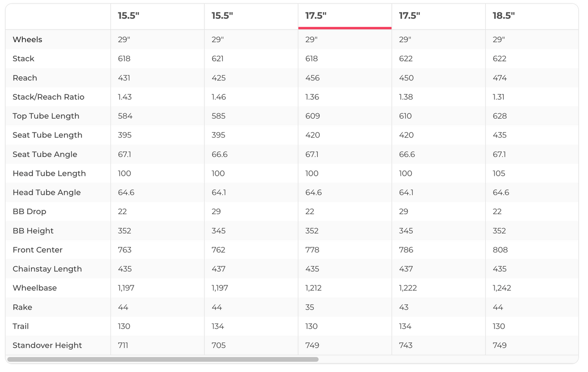Click the red-underlined 17.5" column header
588x372 pixels.
(x=316, y=15)
